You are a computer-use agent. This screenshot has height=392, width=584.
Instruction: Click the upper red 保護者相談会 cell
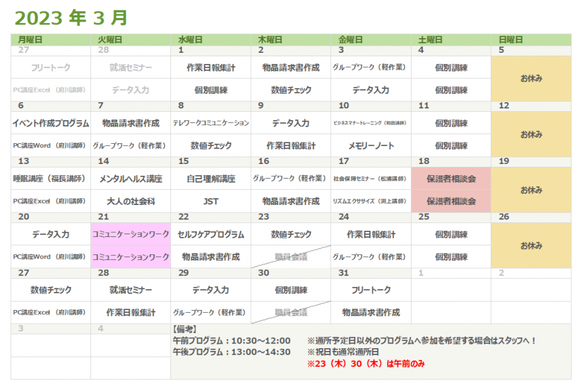pos(451,179)
